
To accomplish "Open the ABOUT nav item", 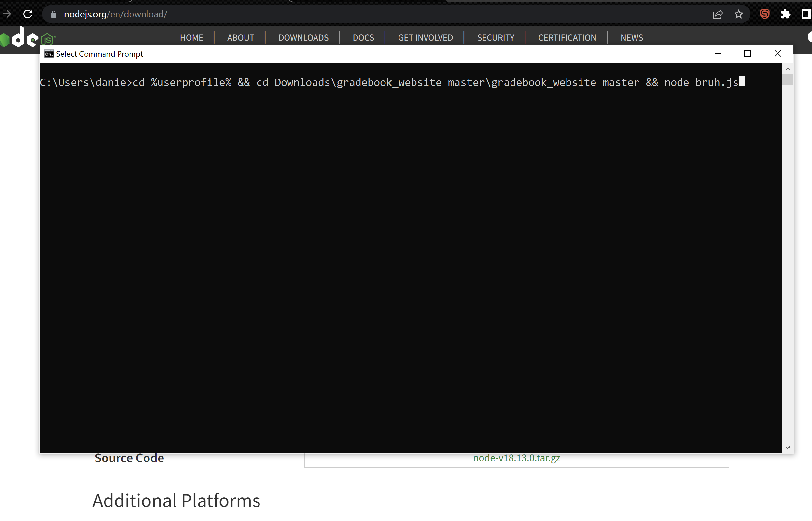I will pyautogui.click(x=240, y=37).
